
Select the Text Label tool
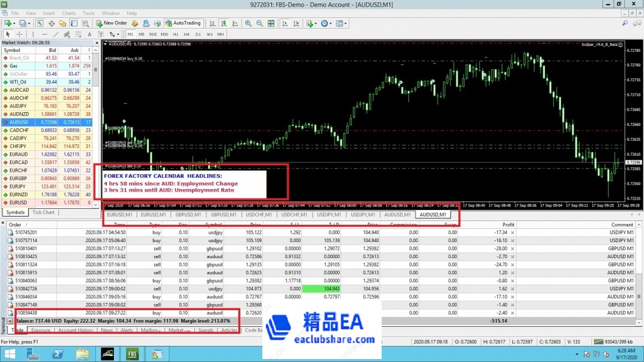pyautogui.click(x=101, y=35)
